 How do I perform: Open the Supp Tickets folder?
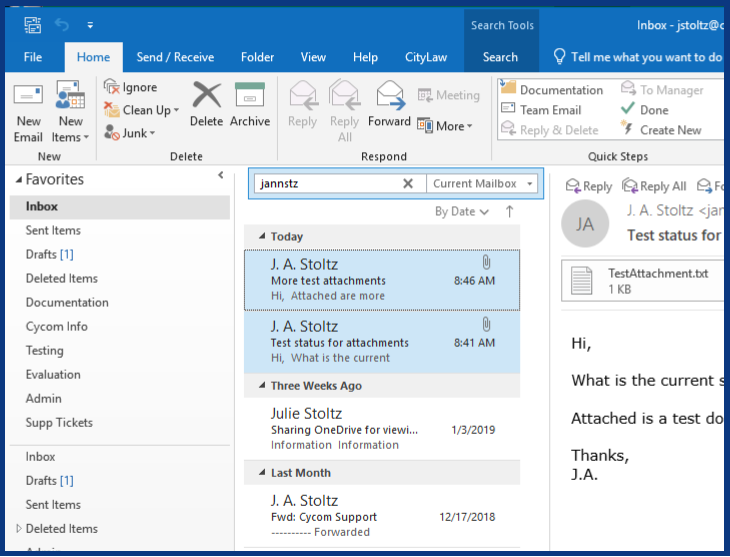point(120,423)
